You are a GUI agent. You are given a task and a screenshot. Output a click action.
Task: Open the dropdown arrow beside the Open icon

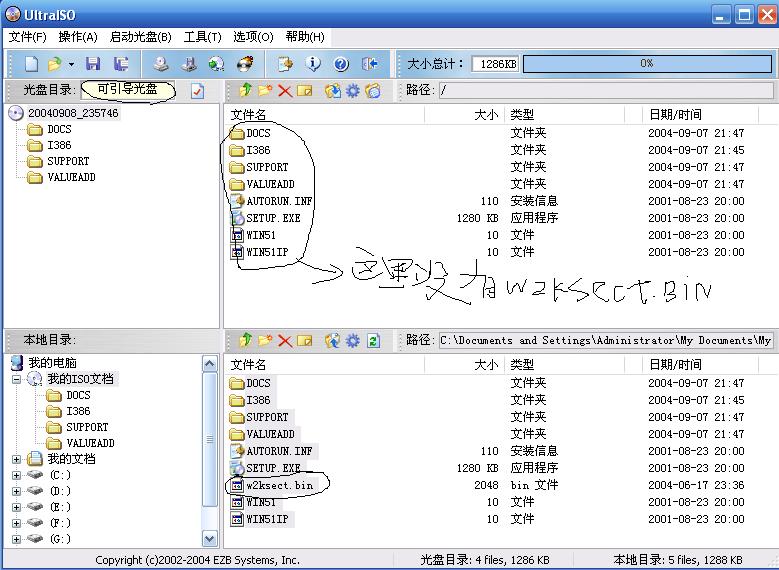72,64
